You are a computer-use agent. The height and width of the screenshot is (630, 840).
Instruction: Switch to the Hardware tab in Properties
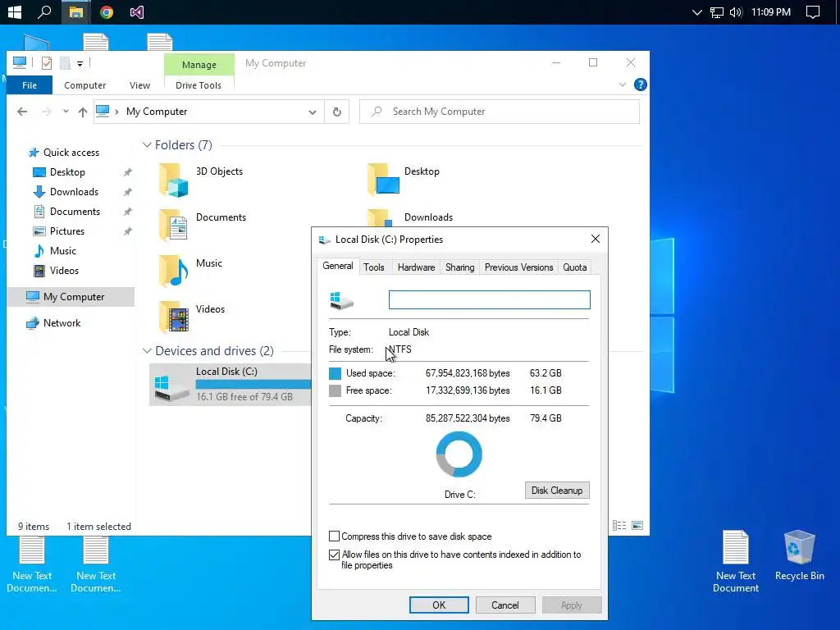pyautogui.click(x=416, y=267)
